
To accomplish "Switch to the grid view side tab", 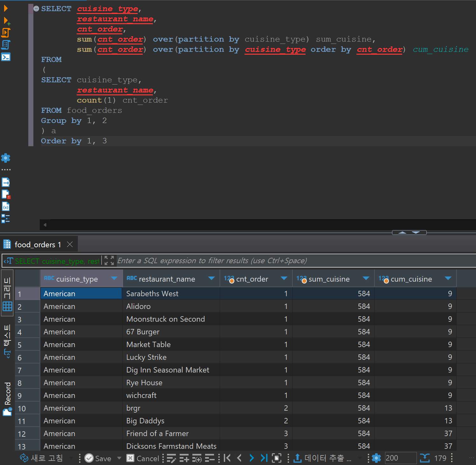I will click(7, 293).
